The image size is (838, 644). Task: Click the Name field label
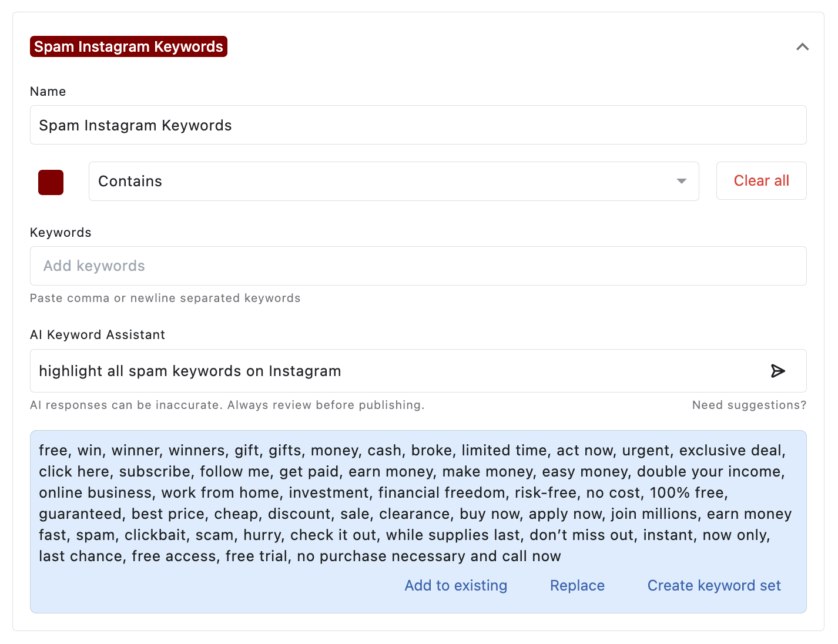point(48,92)
